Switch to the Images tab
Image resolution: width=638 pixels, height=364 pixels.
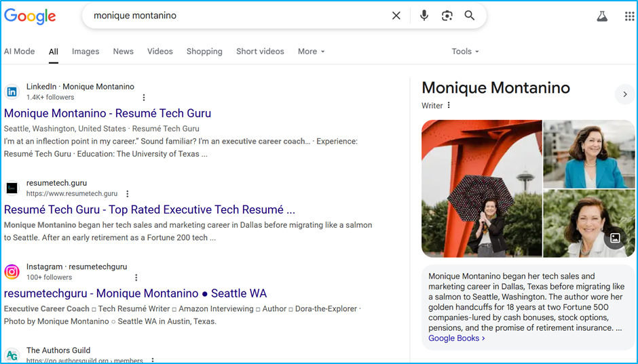(86, 52)
